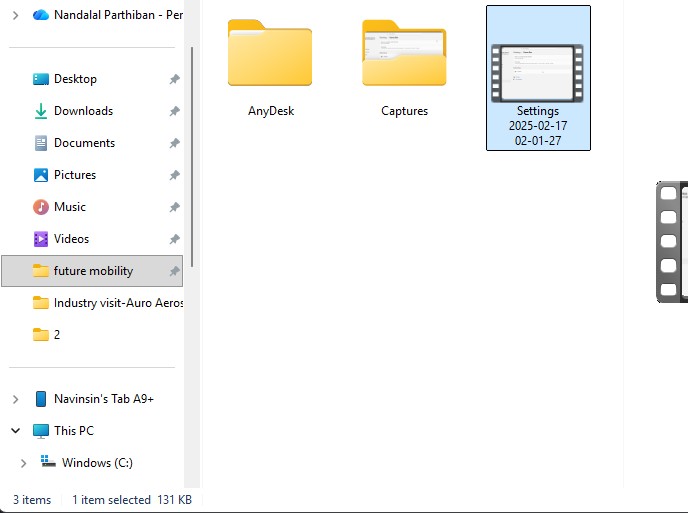Select future mobility label in sidebar
Image resolution: width=688 pixels, height=513 pixels.
click(93, 271)
